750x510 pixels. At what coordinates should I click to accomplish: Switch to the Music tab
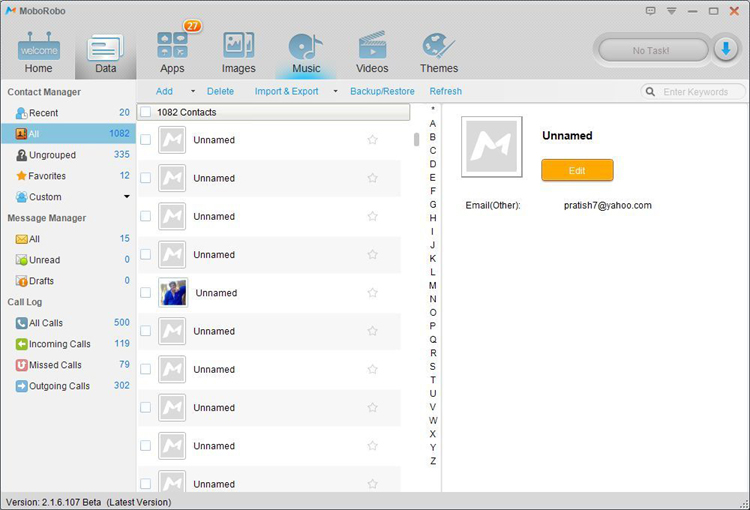click(x=305, y=52)
